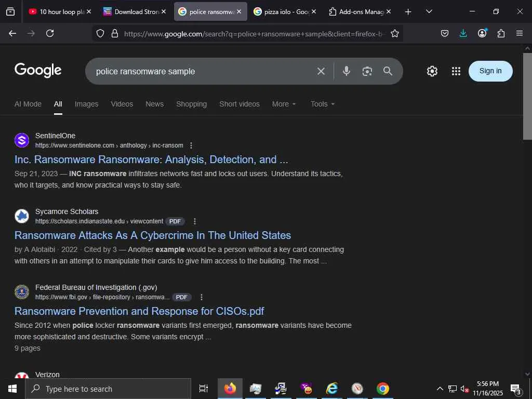Select Short videos search filter

coord(239,104)
